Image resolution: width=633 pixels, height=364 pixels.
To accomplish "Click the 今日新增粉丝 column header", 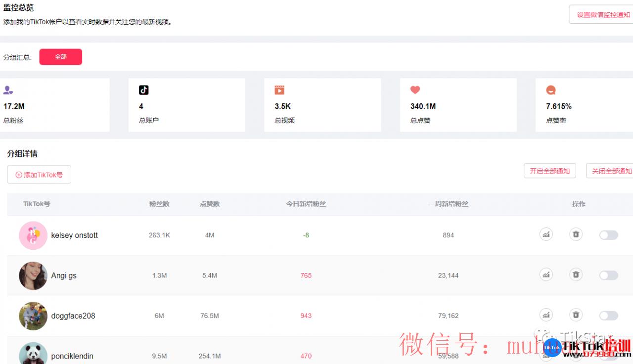I will tap(306, 204).
